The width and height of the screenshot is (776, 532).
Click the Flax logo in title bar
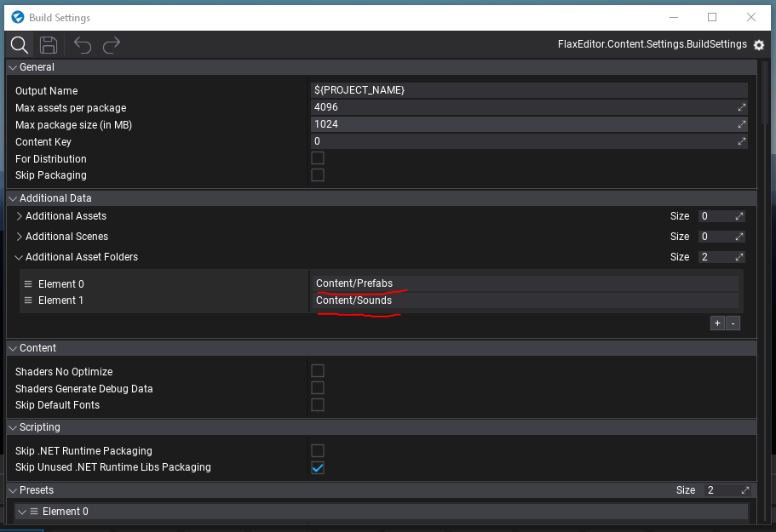pyautogui.click(x=18, y=17)
